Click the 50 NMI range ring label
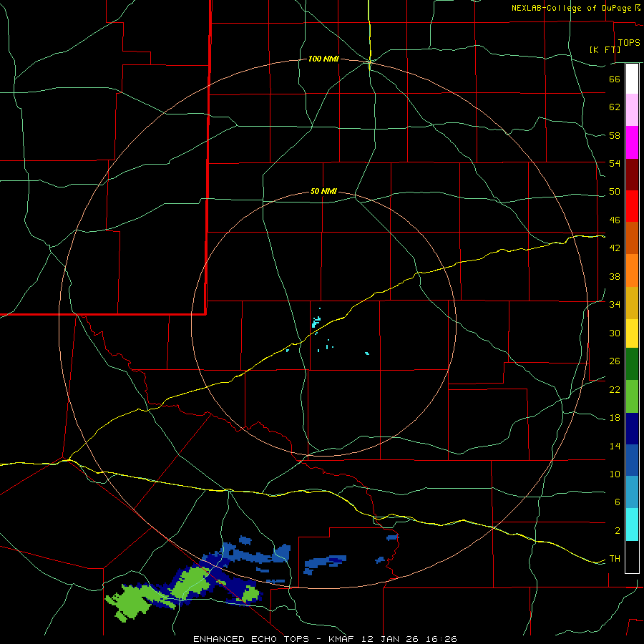The image size is (644, 644). click(323, 191)
